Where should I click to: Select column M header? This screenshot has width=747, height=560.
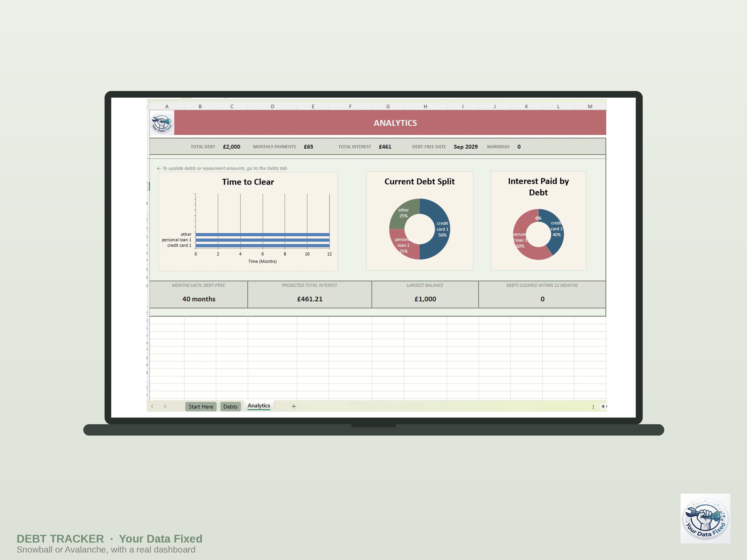(590, 106)
